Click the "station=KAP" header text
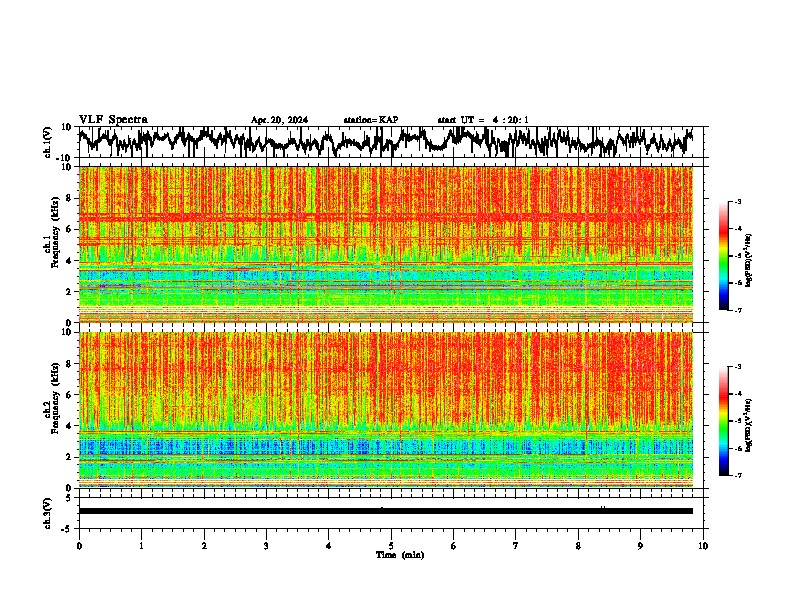This screenshot has height=612, width=792. click(371, 120)
